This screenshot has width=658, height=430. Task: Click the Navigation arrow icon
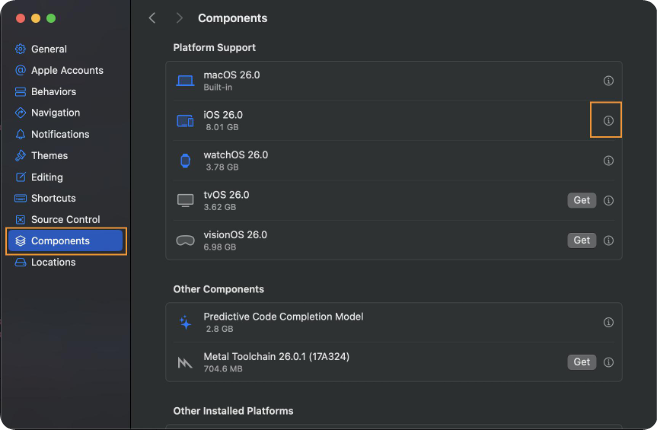[x=20, y=113]
